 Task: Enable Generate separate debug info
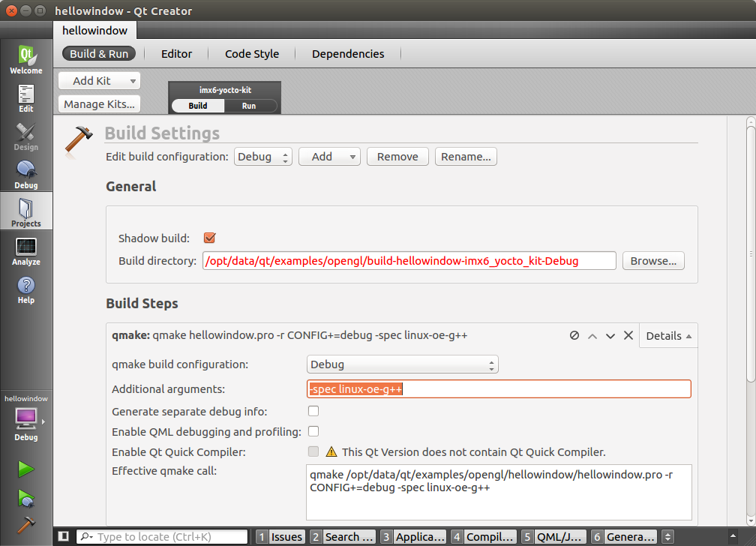tap(313, 411)
